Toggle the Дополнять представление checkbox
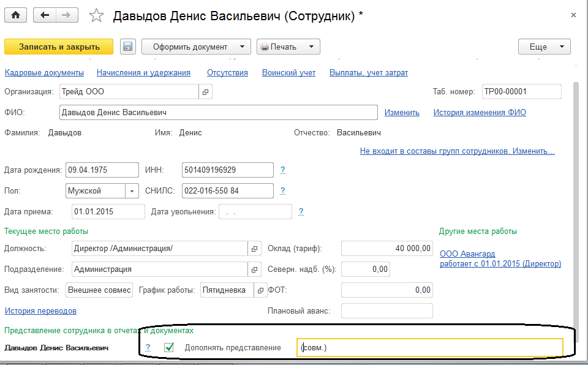The height and width of the screenshot is (365, 588). click(x=170, y=347)
